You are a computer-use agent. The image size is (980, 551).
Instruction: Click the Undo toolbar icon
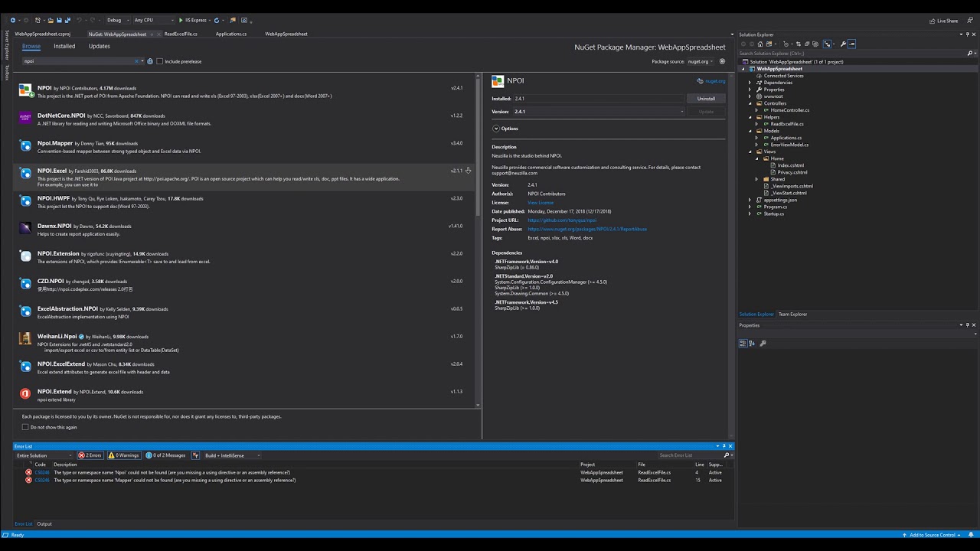(79, 20)
